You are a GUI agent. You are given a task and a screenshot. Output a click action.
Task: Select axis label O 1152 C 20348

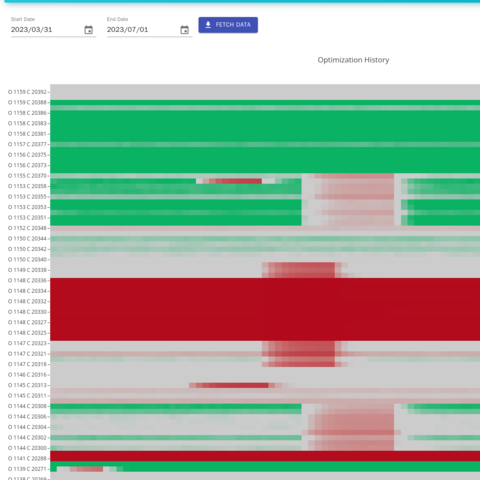coord(27,228)
